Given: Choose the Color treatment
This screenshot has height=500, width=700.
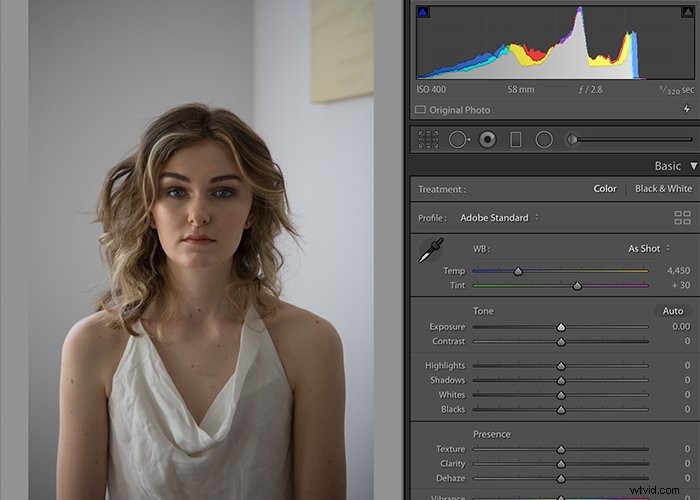Looking at the screenshot, I should pyautogui.click(x=605, y=189).
